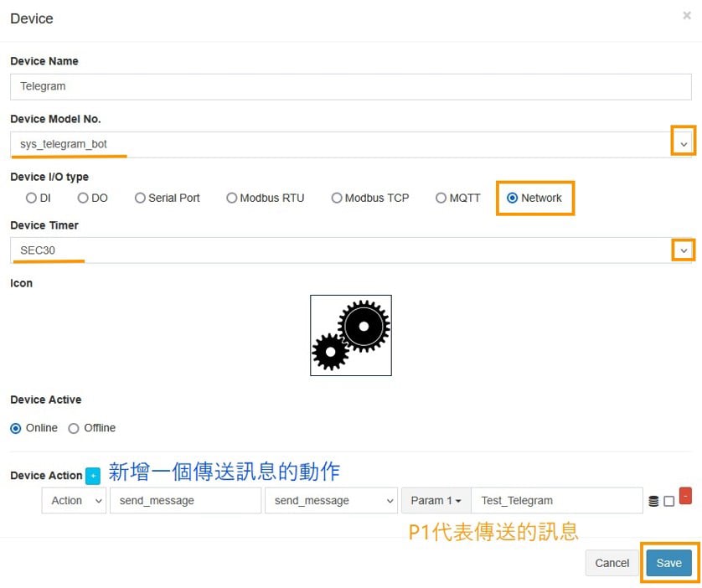Set Device Active to Online
The width and height of the screenshot is (702, 588).
click(16, 428)
